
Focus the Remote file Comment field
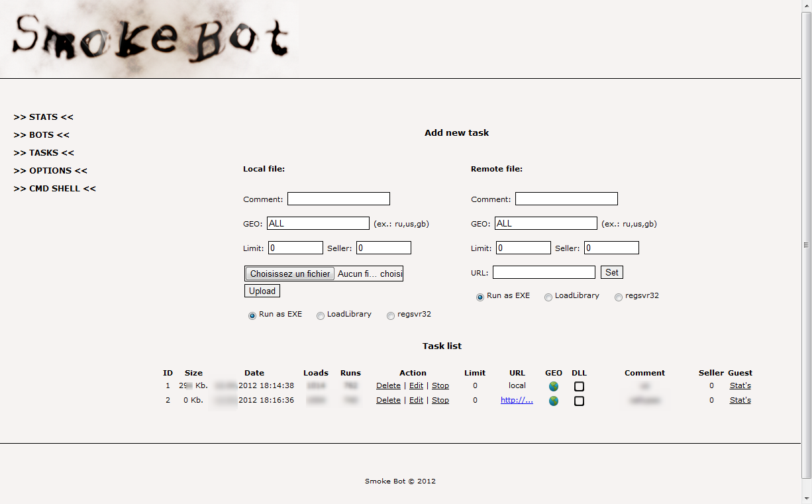pos(566,199)
